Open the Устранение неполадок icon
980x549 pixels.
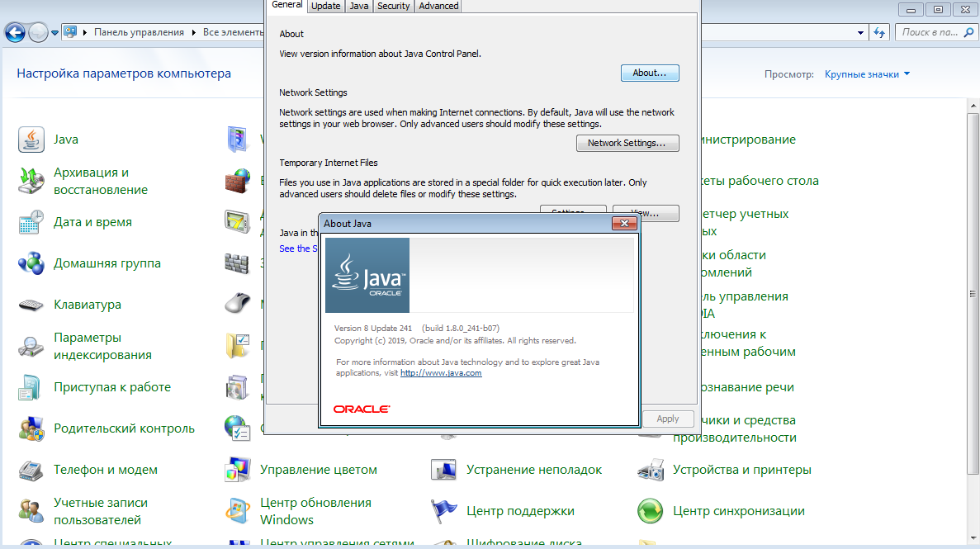click(443, 470)
